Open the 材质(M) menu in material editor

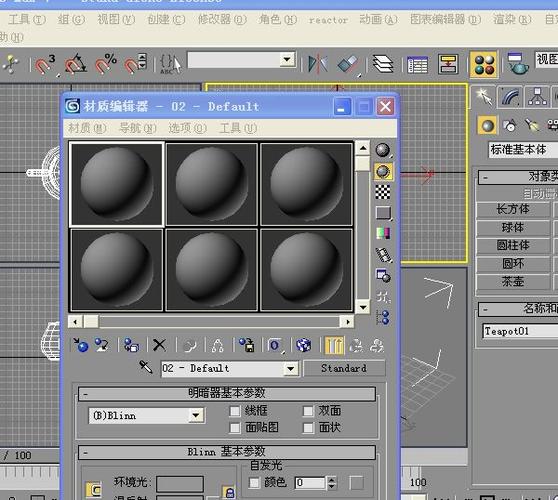click(87, 128)
